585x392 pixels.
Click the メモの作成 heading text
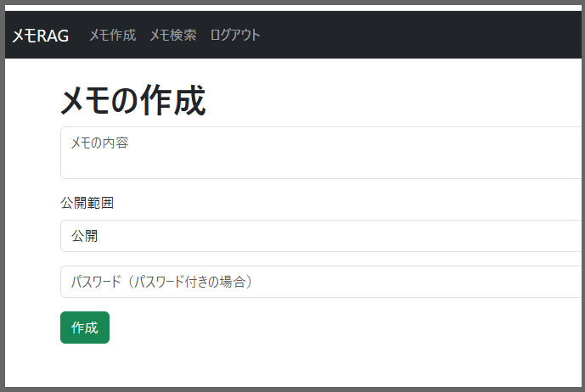[132, 99]
